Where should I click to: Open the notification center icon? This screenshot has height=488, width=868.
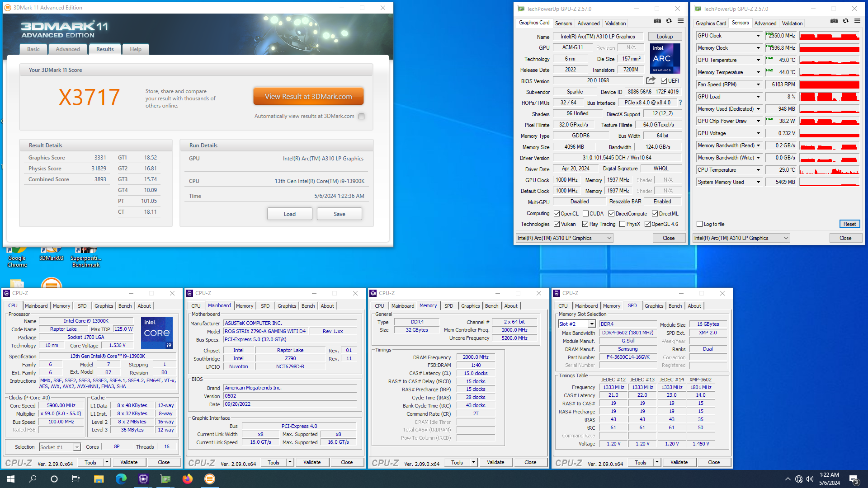click(854, 479)
